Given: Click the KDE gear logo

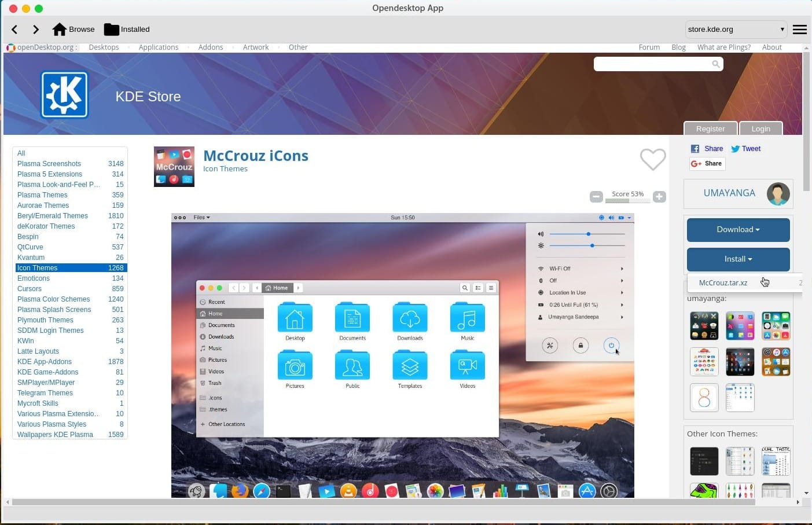Looking at the screenshot, I should point(64,95).
